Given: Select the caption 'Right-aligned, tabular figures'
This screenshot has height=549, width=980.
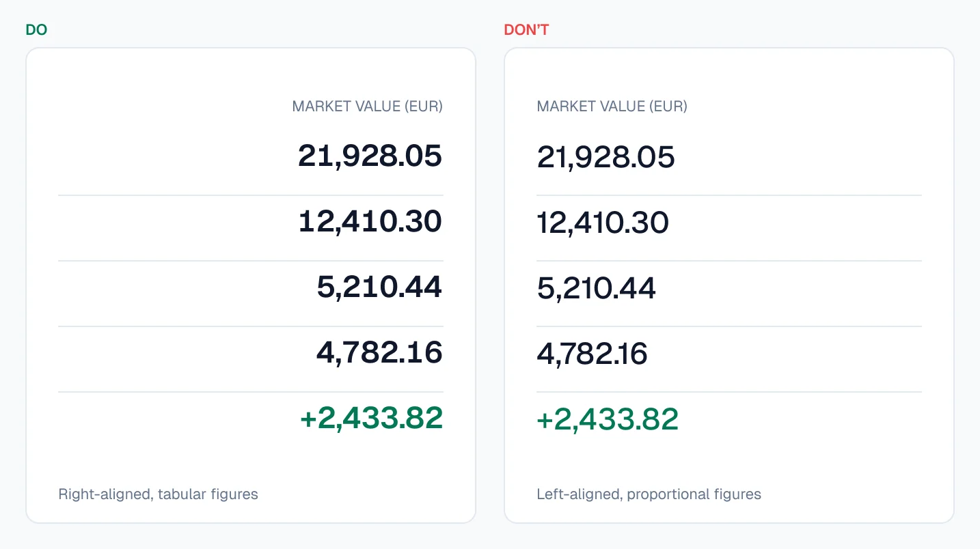Looking at the screenshot, I should pos(159,494).
